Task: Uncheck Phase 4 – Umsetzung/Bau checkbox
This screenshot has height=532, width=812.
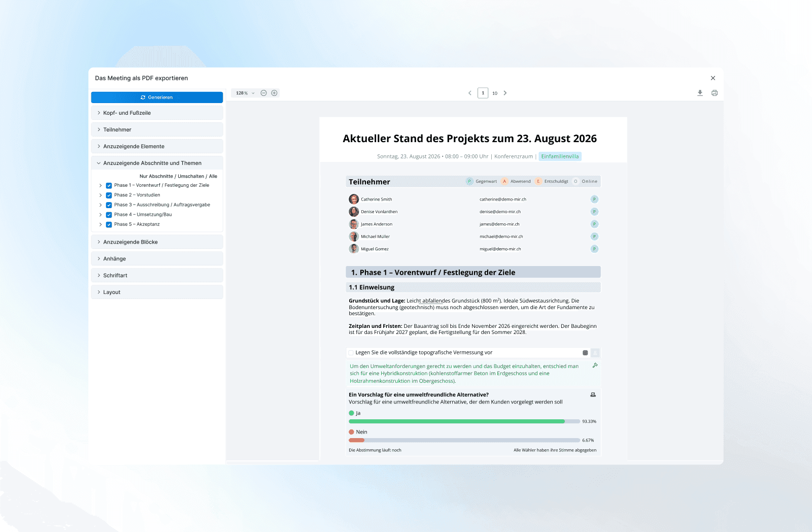Action: click(109, 215)
